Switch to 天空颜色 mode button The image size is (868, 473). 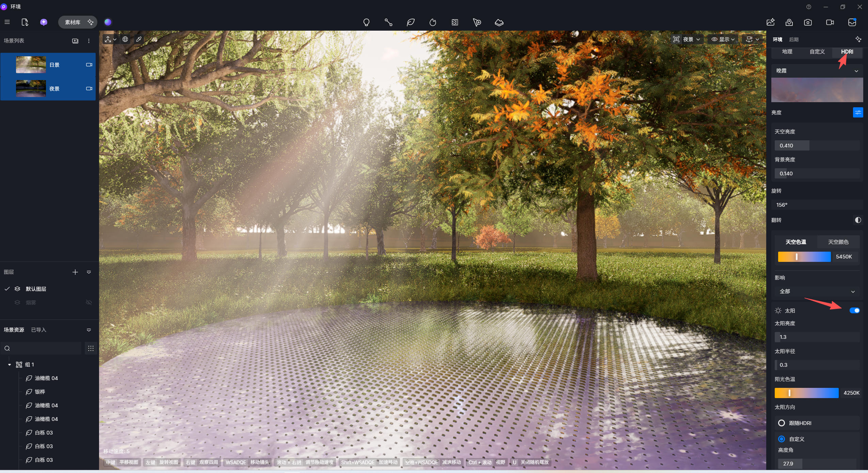838,242
